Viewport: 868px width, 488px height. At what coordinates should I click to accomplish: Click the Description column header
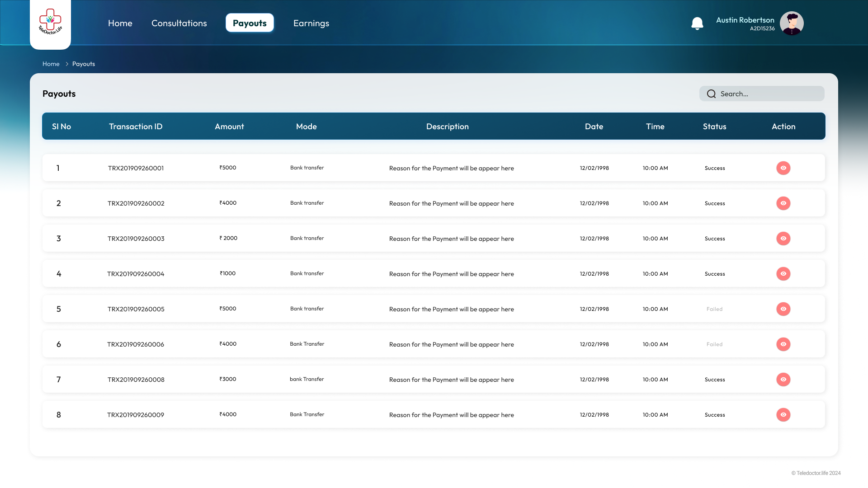(448, 127)
